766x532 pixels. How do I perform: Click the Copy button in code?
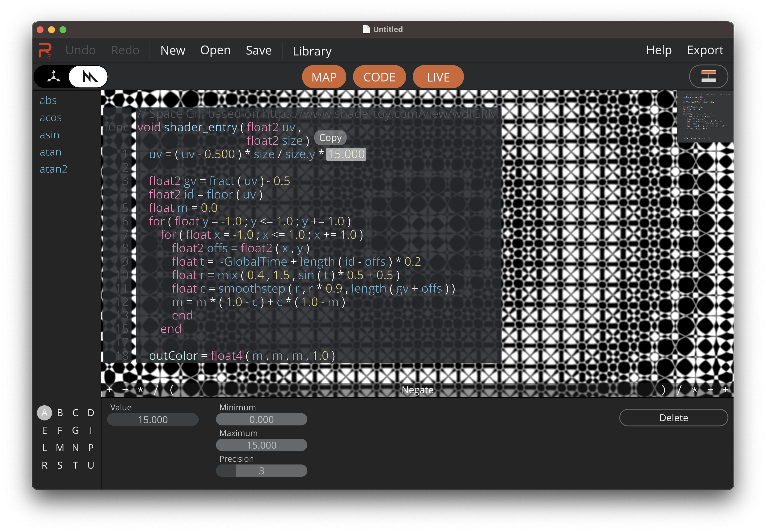tap(330, 138)
